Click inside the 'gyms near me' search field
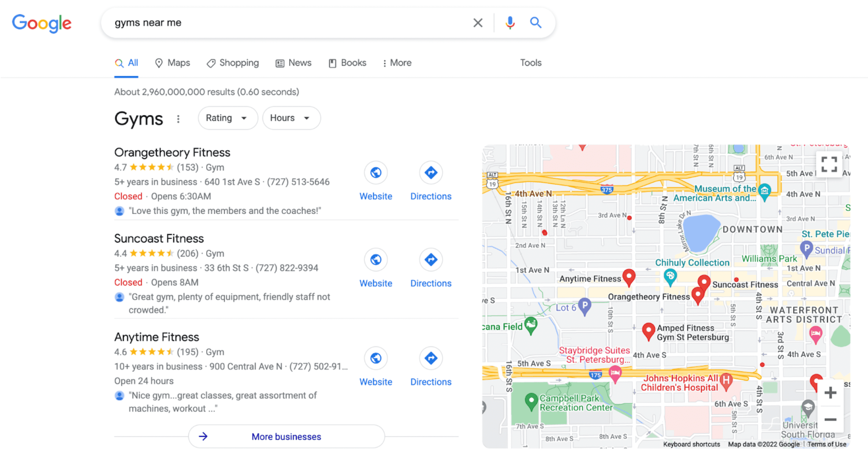 (289, 23)
